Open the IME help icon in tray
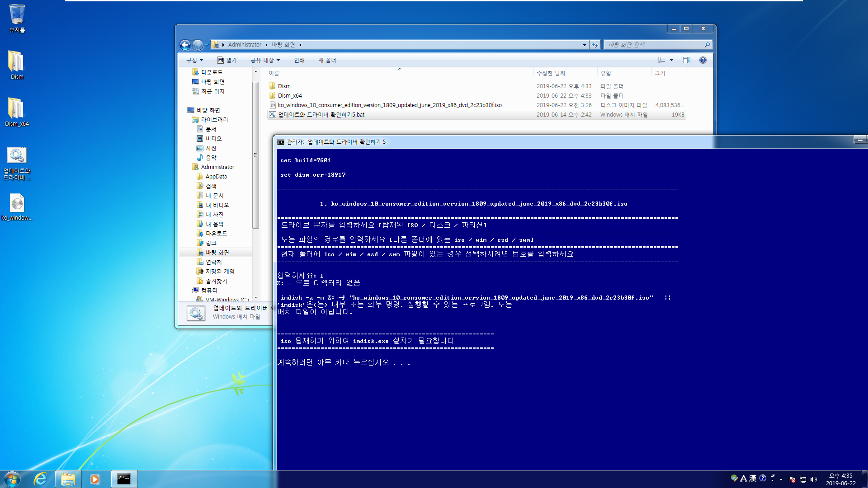868x488 pixels. coord(763,478)
